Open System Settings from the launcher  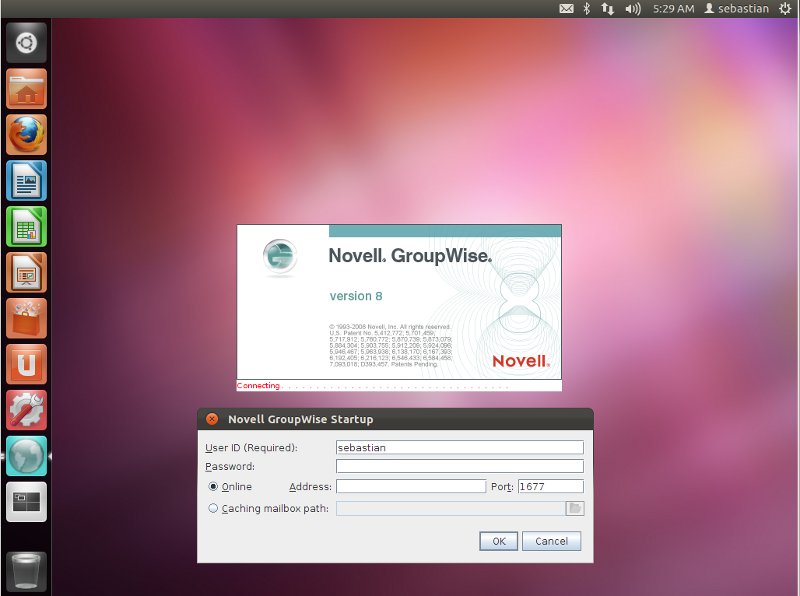tap(27, 410)
